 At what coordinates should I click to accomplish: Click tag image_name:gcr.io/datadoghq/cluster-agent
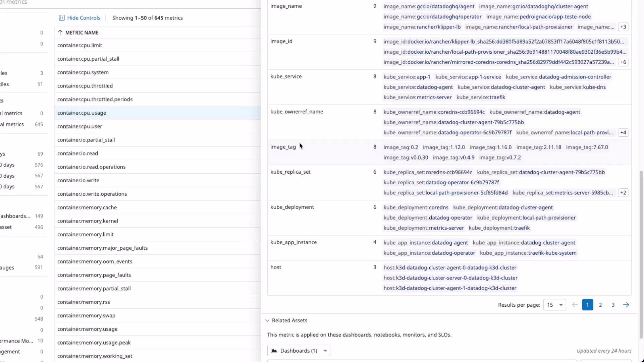(x=533, y=6)
